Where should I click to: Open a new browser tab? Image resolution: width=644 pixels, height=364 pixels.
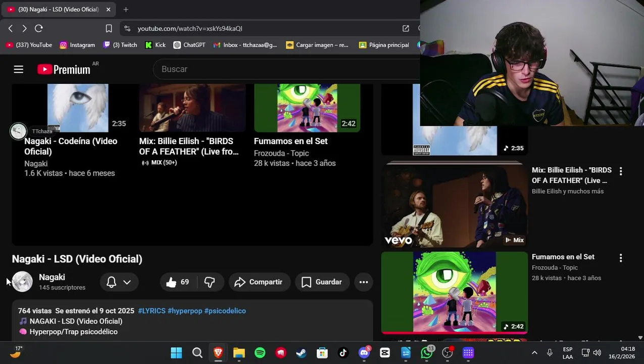pyautogui.click(x=126, y=9)
